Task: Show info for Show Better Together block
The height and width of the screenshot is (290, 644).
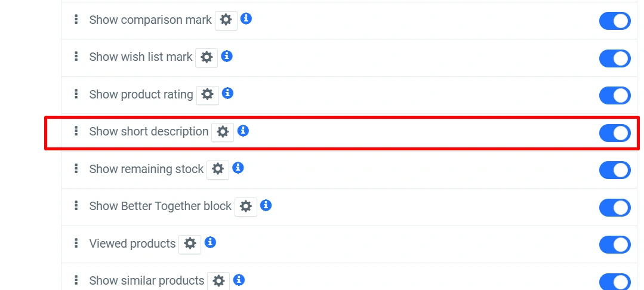Action: tap(266, 205)
